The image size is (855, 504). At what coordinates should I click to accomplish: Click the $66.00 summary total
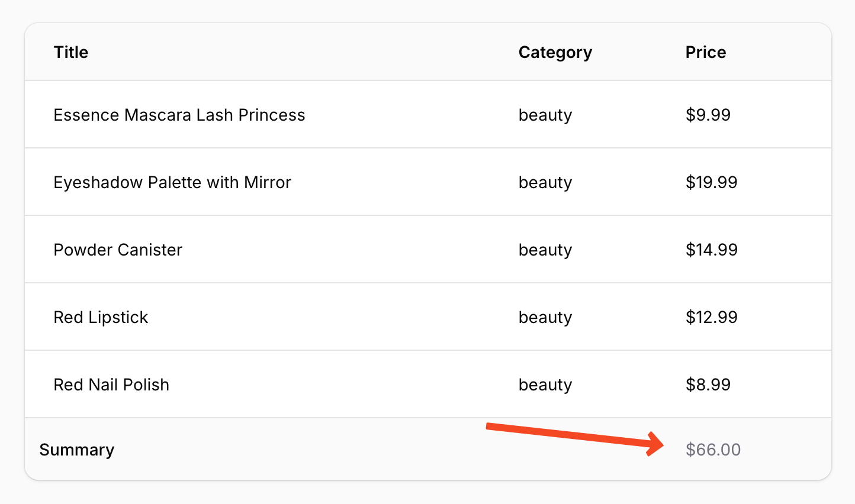point(713,450)
